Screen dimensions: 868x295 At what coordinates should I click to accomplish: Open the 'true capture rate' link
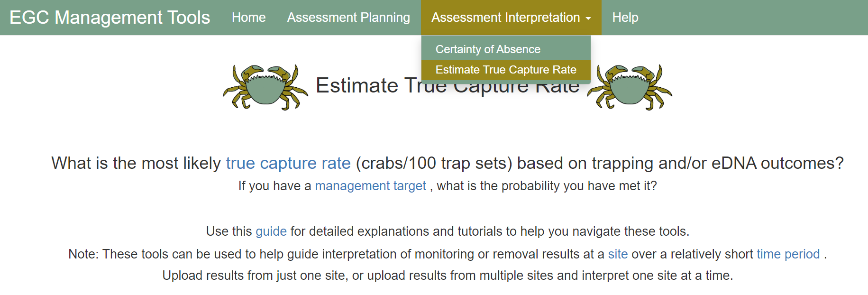coord(288,163)
